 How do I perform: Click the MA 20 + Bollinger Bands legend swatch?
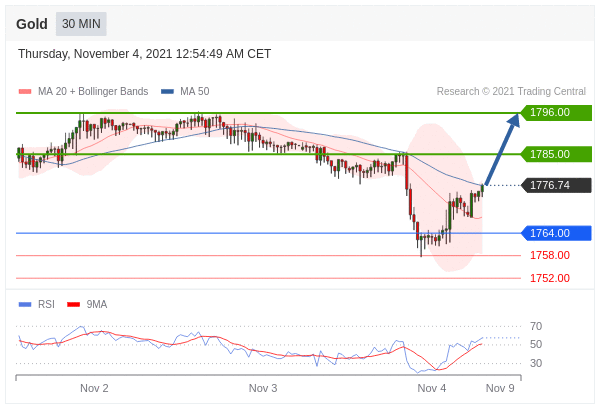(25, 92)
